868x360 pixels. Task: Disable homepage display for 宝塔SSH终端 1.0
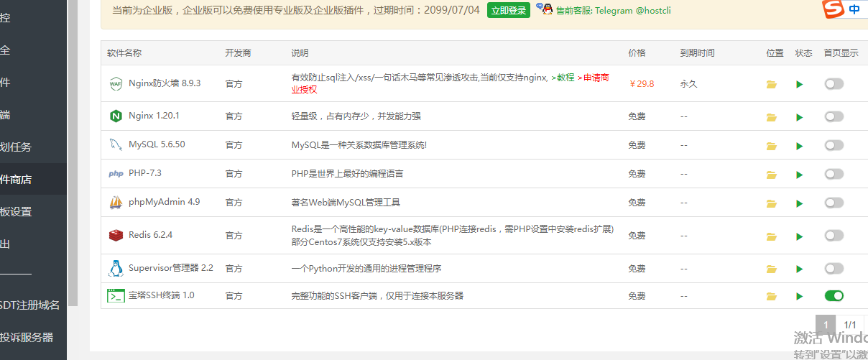834,296
